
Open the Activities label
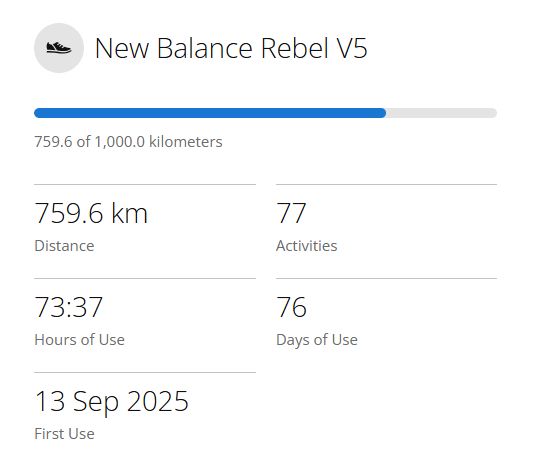306,246
